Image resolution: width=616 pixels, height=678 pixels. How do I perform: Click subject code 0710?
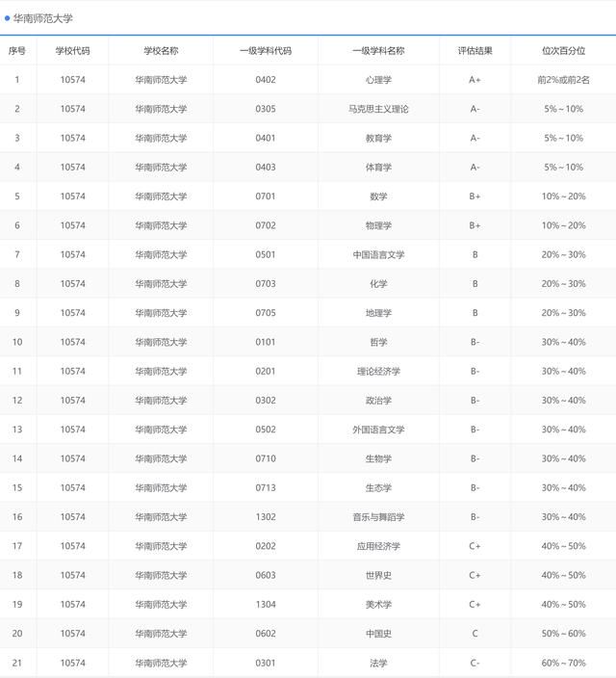(x=266, y=458)
